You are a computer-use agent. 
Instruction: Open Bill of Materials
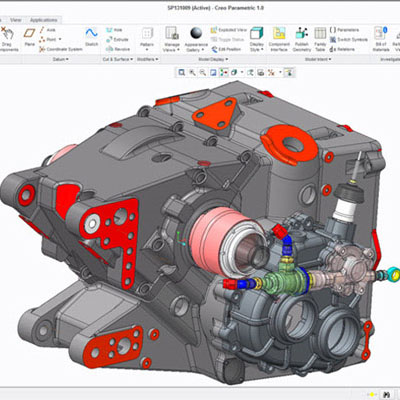(380, 39)
